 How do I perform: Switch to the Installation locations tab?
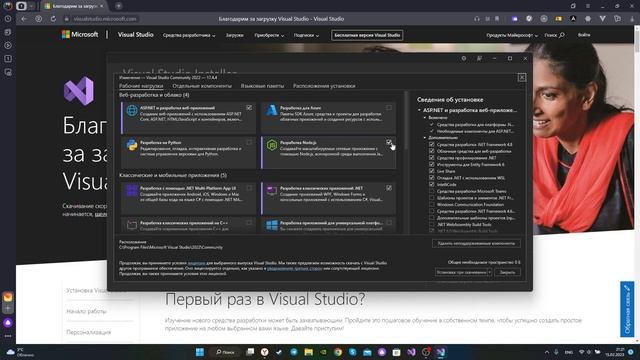click(x=324, y=86)
